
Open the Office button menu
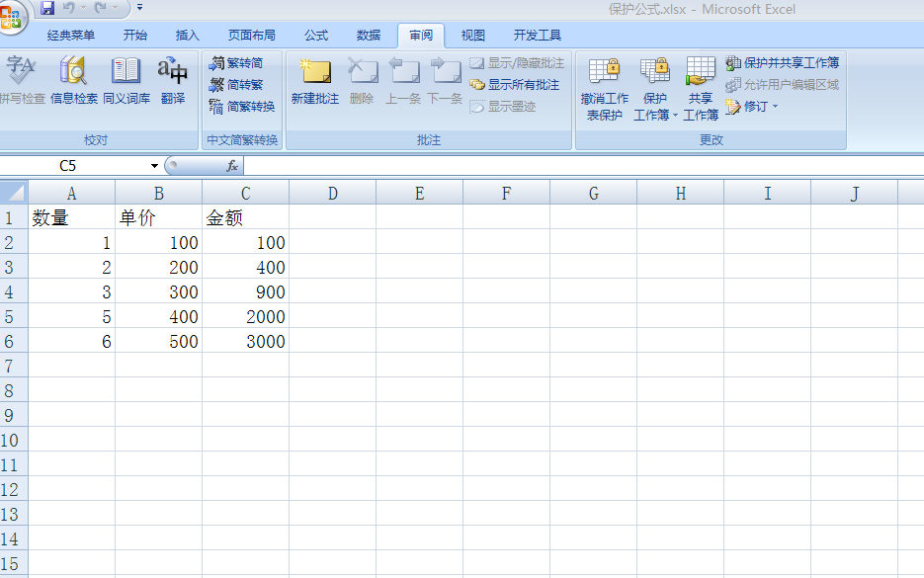(11, 17)
